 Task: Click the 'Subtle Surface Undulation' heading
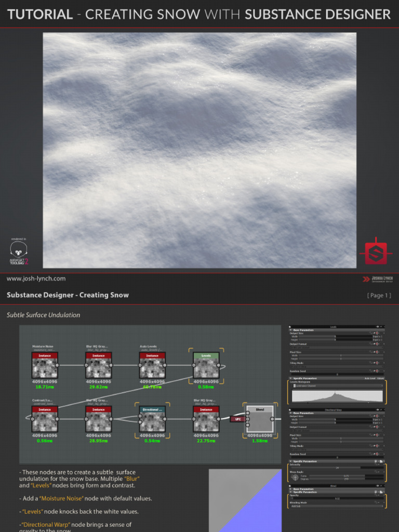[x=44, y=315]
